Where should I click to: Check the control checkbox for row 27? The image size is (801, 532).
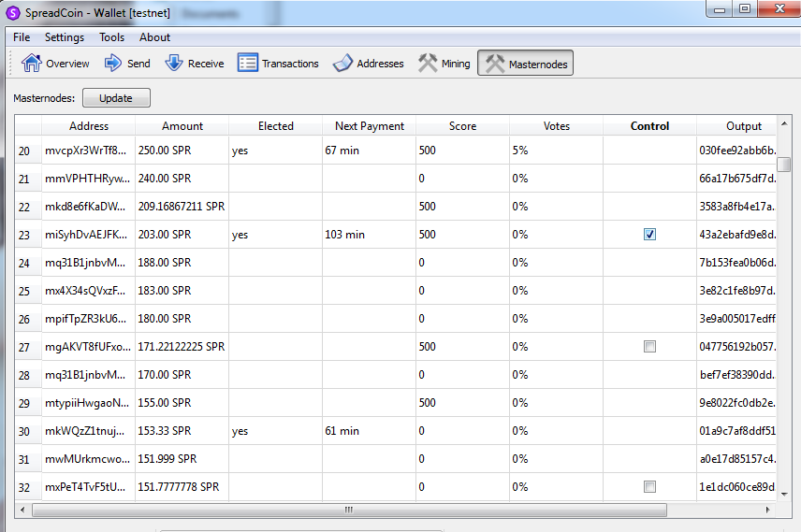pyautogui.click(x=649, y=347)
